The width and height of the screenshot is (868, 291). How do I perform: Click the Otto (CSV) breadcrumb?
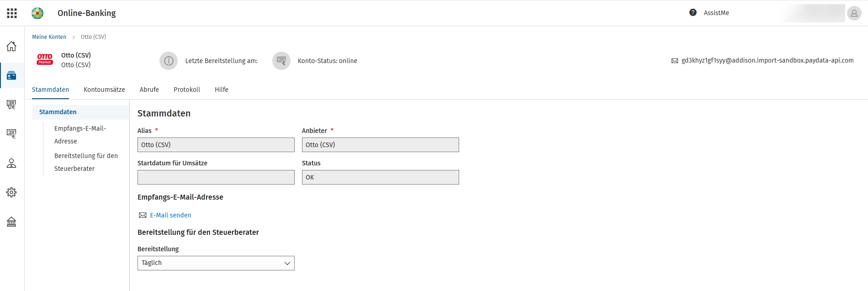pos(93,37)
